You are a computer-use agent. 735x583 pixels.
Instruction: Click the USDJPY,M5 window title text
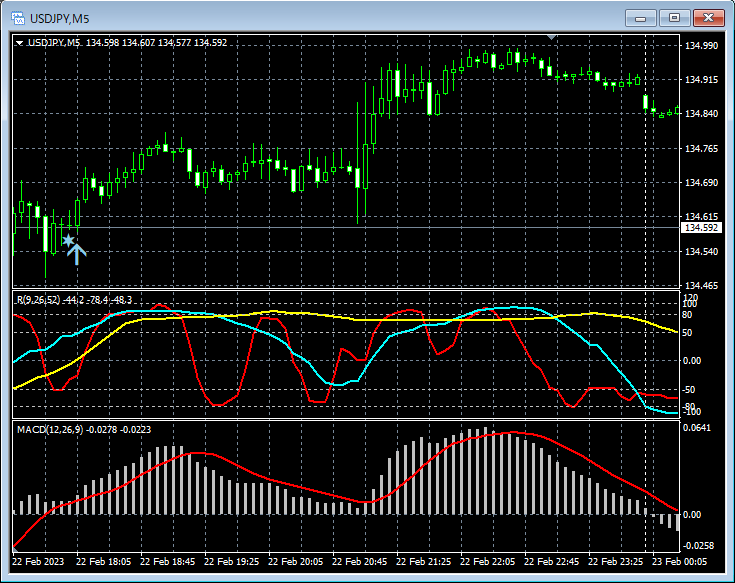[x=60, y=17]
